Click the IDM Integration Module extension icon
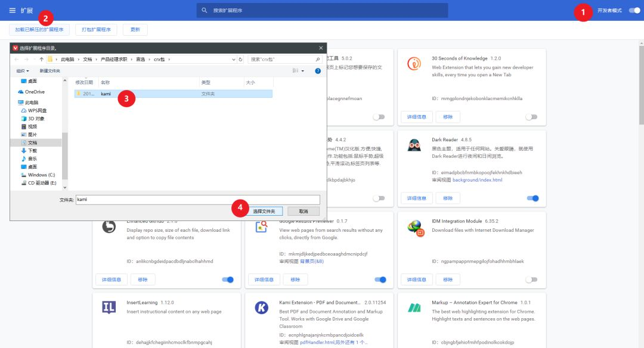 click(415, 228)
